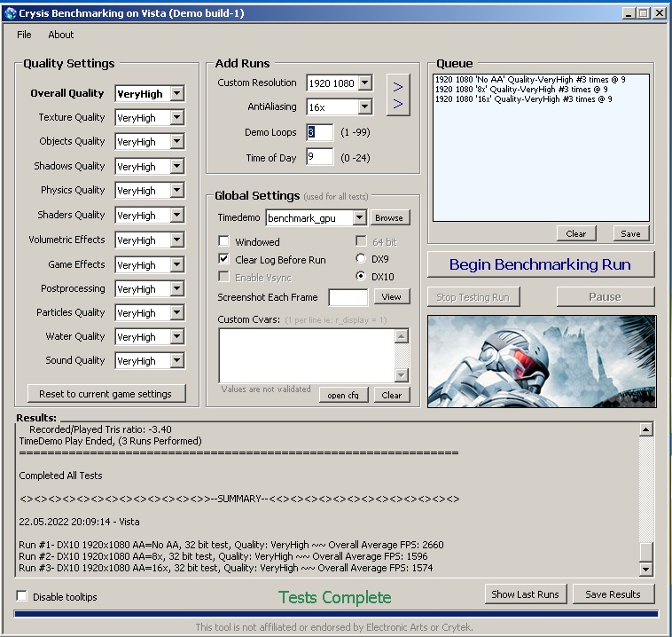Click the View screenshots button
This screenshot has width=672, height=637.
(391, 296)
